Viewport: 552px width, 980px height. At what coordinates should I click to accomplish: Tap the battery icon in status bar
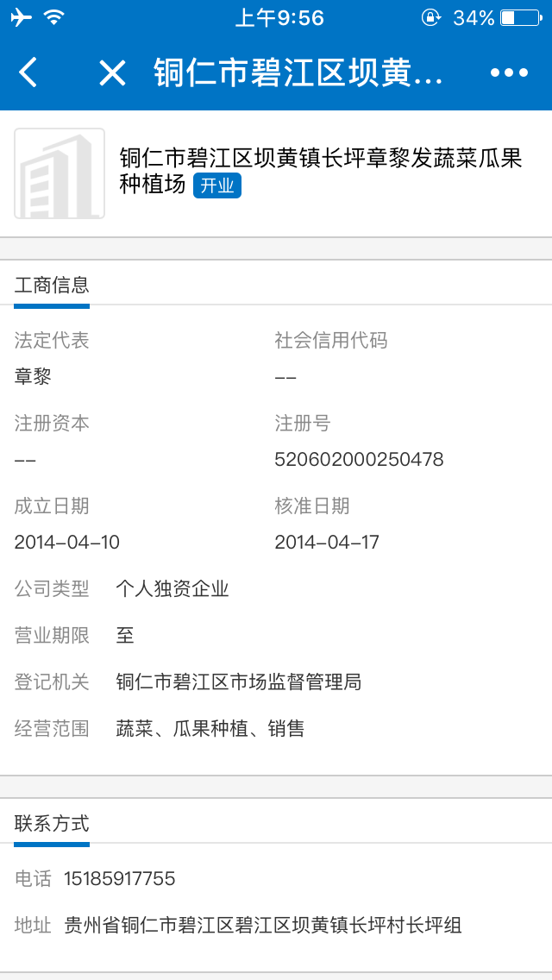(519, 17)
